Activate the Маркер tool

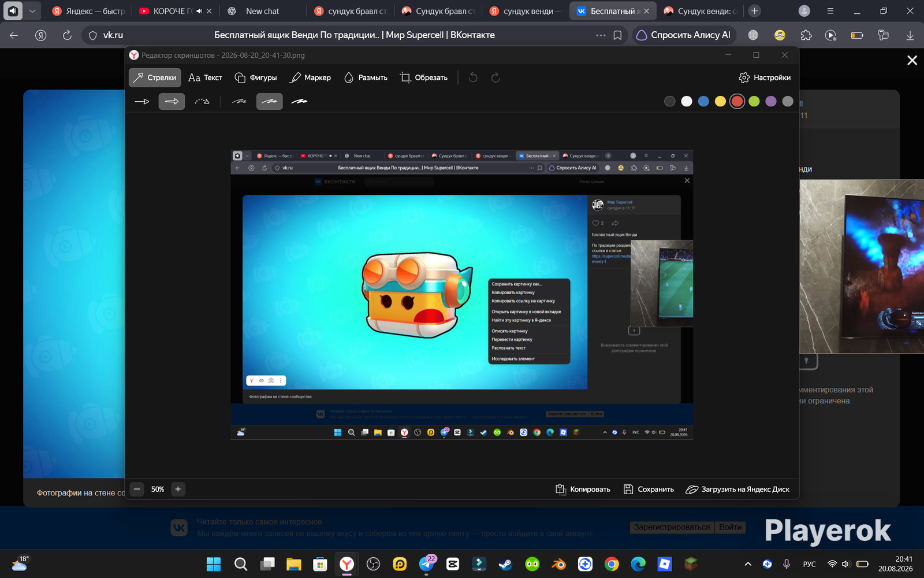[x=310, y=77]
